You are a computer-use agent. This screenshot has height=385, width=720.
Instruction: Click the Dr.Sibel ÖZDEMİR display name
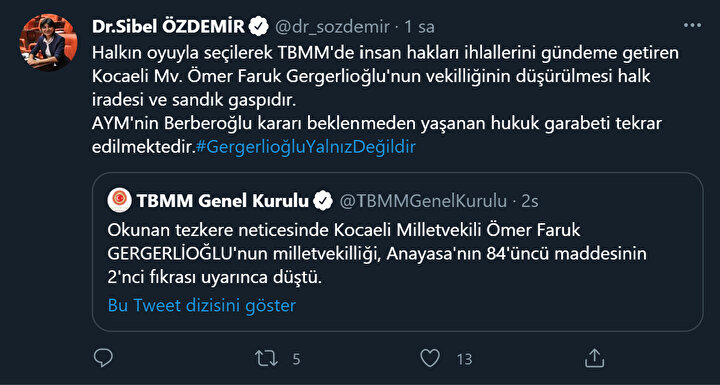[x=169, y=28]
